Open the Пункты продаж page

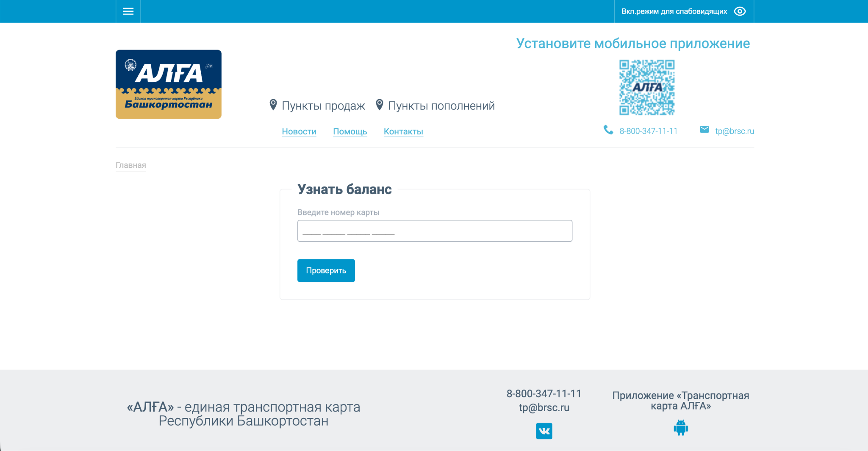(x=323, y=106)
